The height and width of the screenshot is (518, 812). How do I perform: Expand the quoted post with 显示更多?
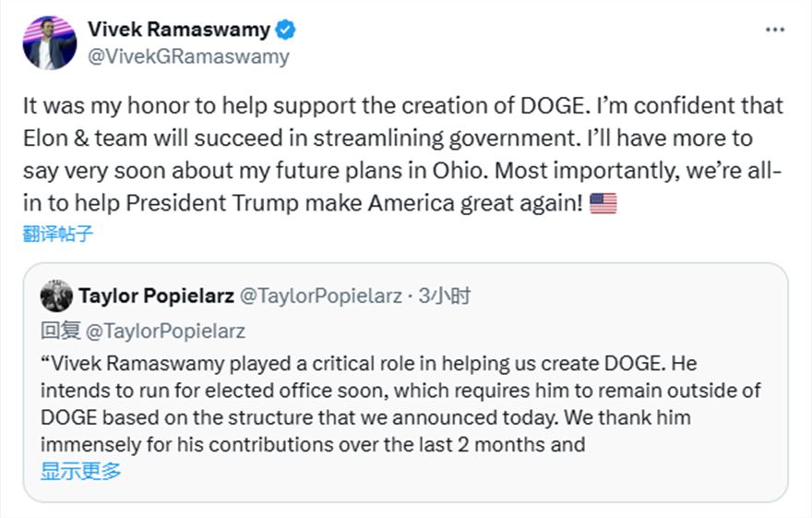click(x=81, y=472)
